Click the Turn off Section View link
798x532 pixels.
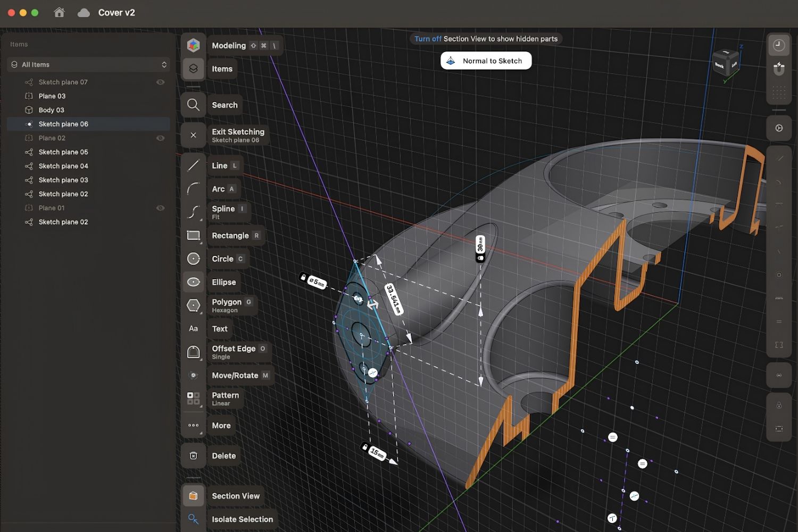pyautogui.click(x=428, y=39)
